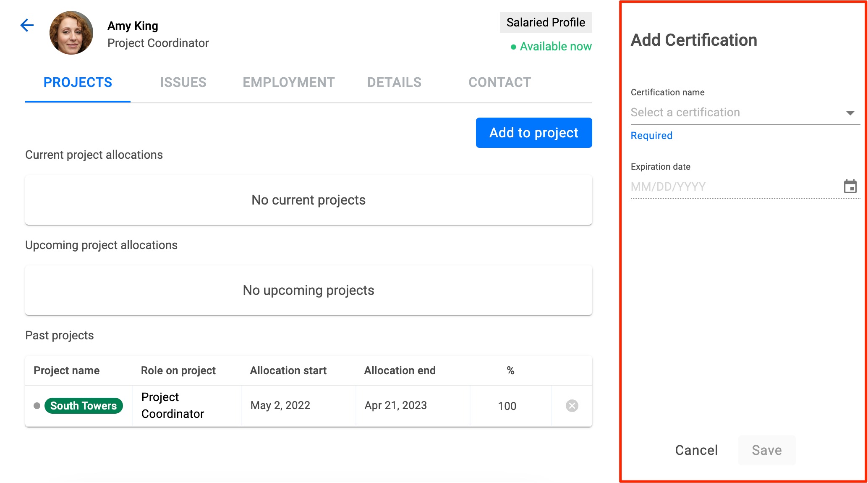Viewport: 868px width, 483px height.
Task: Switch to the Projects tab
Action: [x=78, y=82]
